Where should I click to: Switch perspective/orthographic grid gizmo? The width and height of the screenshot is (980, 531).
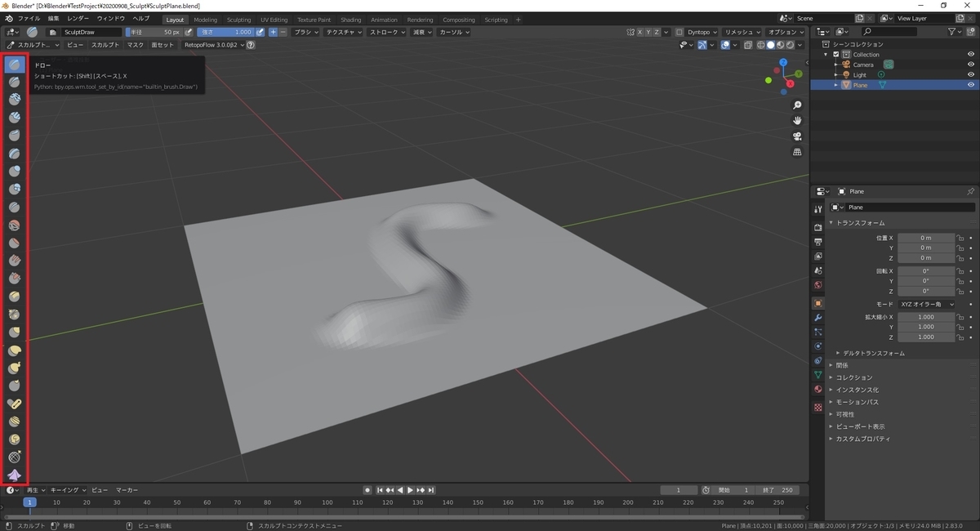pyautogui.click(x=797, y=152)
